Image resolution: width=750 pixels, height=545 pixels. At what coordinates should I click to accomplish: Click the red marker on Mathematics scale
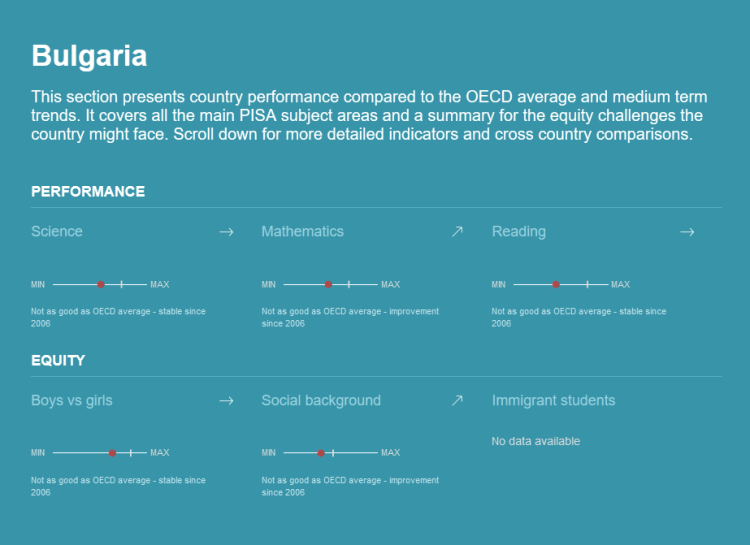click(x=328, y=285)
